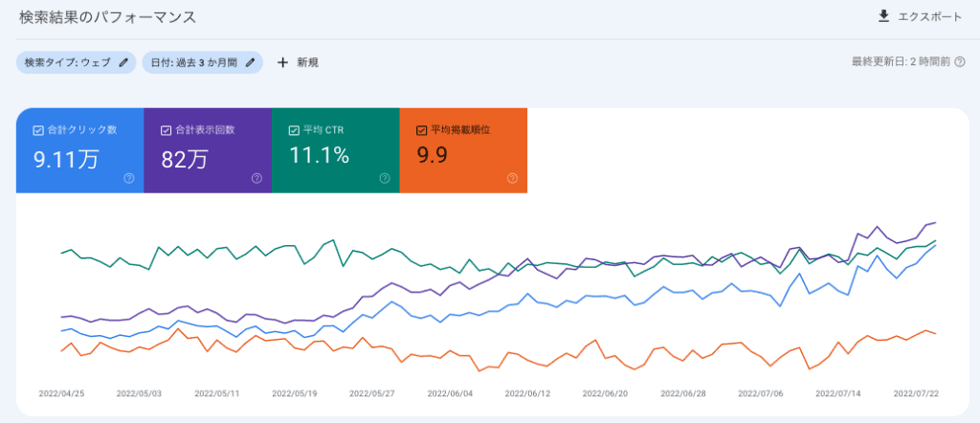Open help icon on 平均 CTR card
The width and height of the screenshot is (980, 423).
click(385, 178)
